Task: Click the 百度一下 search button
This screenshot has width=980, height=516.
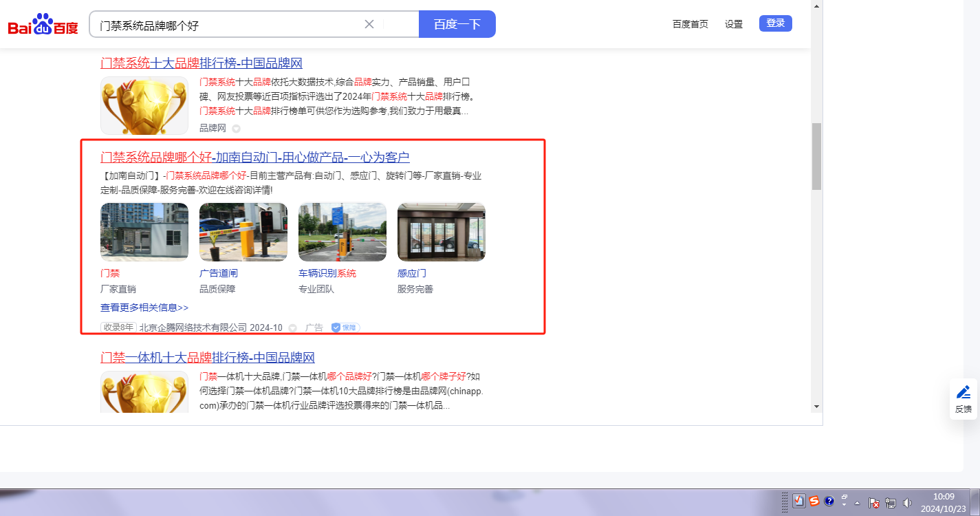Action: coord(457,24)
